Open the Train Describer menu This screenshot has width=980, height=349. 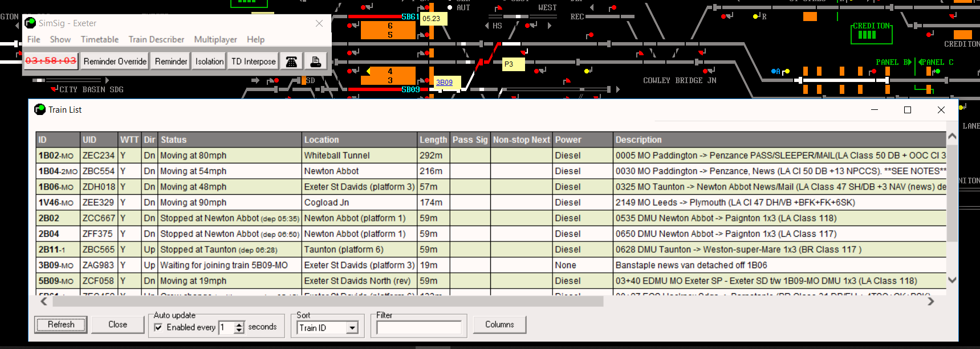click(156, 39)
